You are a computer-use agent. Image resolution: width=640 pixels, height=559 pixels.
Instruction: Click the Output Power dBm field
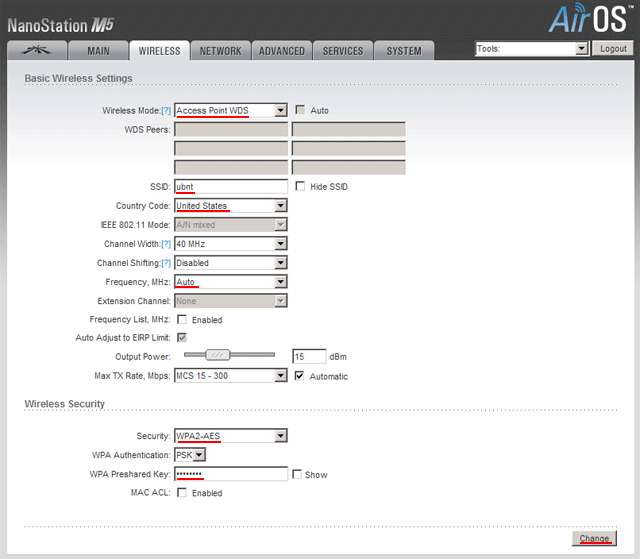point(309,356)
